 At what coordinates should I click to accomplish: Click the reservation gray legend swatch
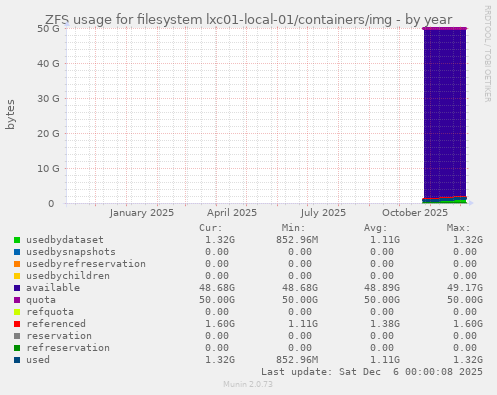click(x=17, y=336)
